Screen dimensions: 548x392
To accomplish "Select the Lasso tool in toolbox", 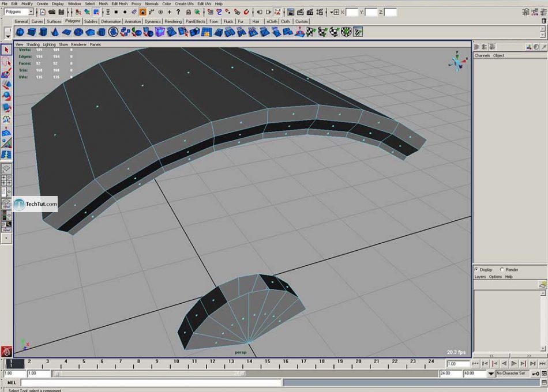I will tap(6, 62).
